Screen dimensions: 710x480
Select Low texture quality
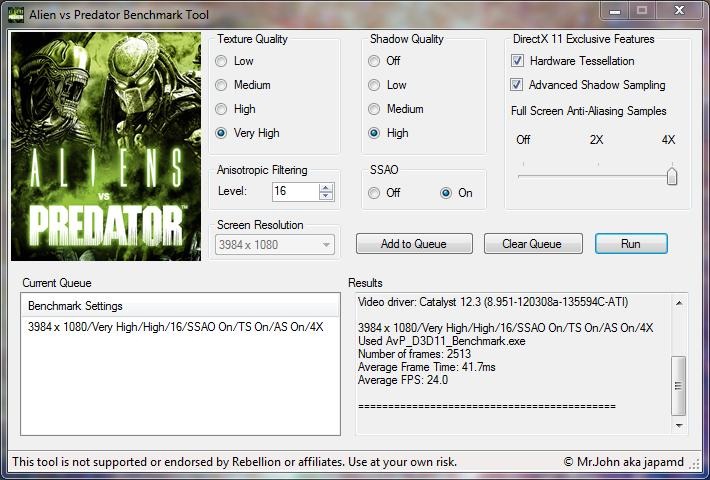click(x=221, y=61)
